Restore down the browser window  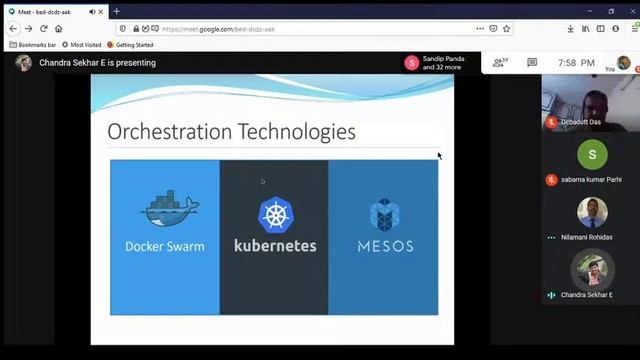click(611, 11)
